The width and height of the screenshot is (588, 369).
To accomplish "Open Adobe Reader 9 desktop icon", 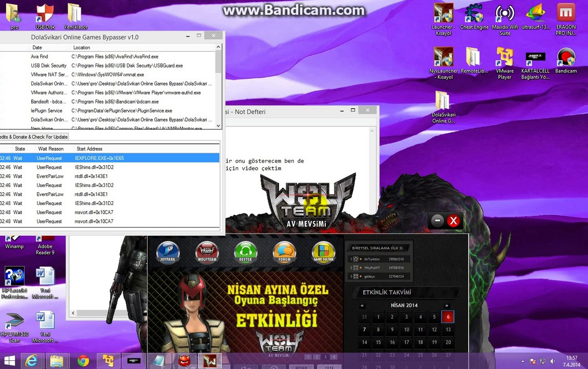I will (x=45, y=245).
